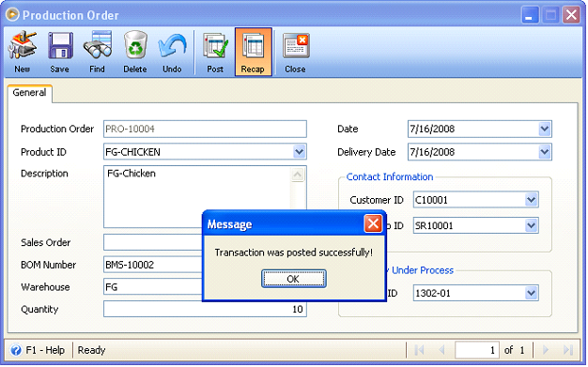Screen dimensions: 588x367
Task: Expand the Product ID dropdown
Action: coord(299,152)
